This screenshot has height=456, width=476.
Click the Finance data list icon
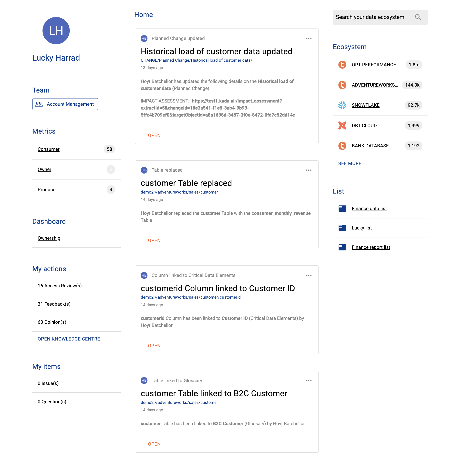coord(342,209)
